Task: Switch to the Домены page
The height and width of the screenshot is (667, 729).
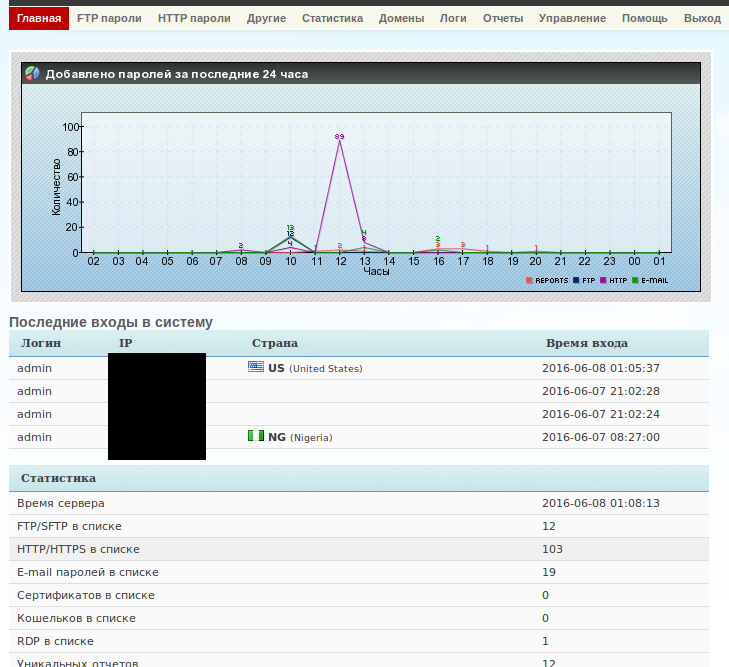Action: click(401, 19)
